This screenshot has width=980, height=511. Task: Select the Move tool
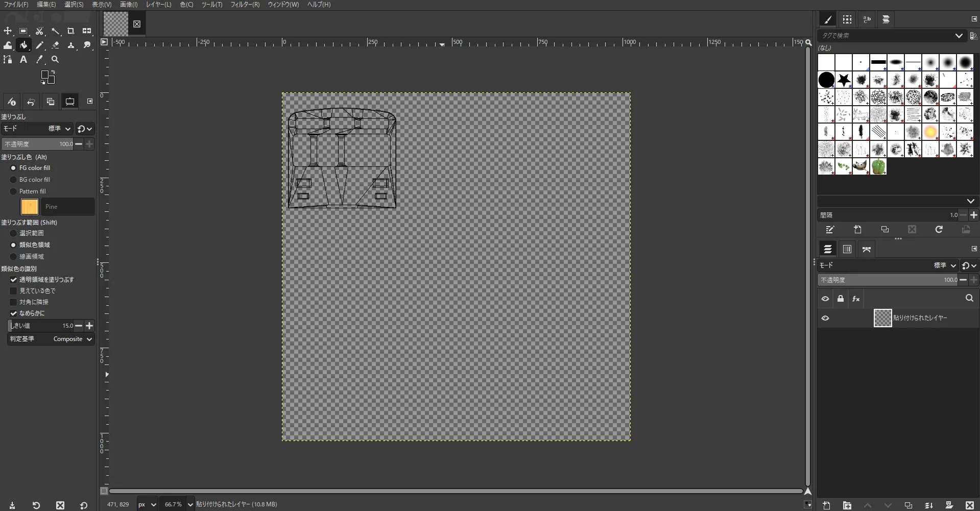(x=7, y=31)
